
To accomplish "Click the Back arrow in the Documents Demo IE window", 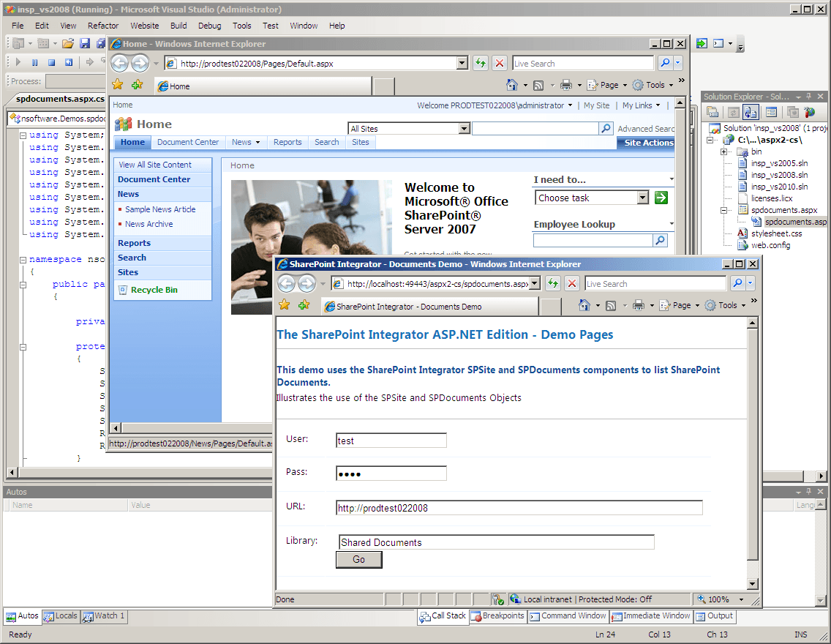I will (287, 283).
